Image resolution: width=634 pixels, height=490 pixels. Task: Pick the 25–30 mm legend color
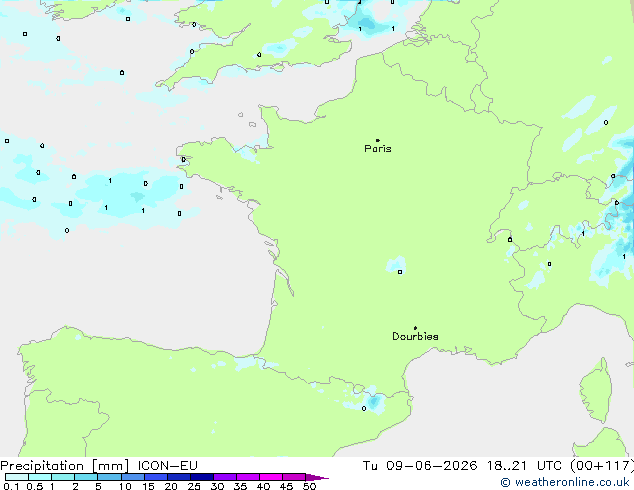pyautogui.click(x=202, y=477)
